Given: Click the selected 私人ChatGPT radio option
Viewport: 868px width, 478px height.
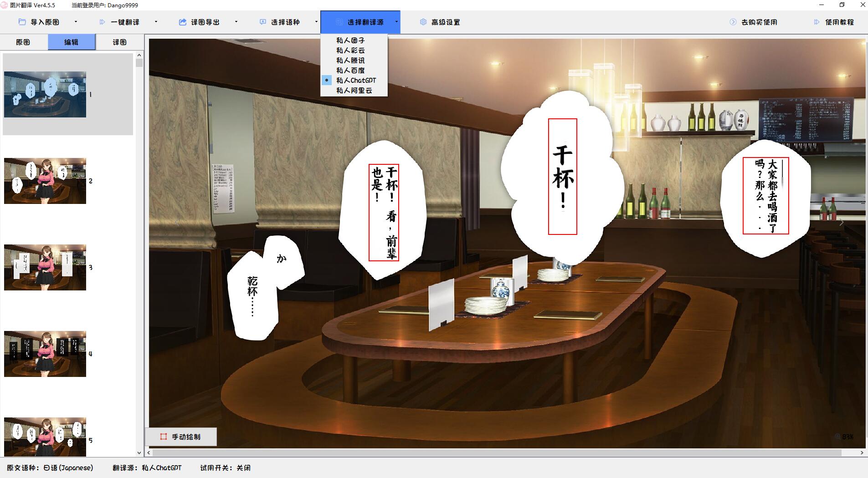Looking at the screenshot, I should 354,81.
